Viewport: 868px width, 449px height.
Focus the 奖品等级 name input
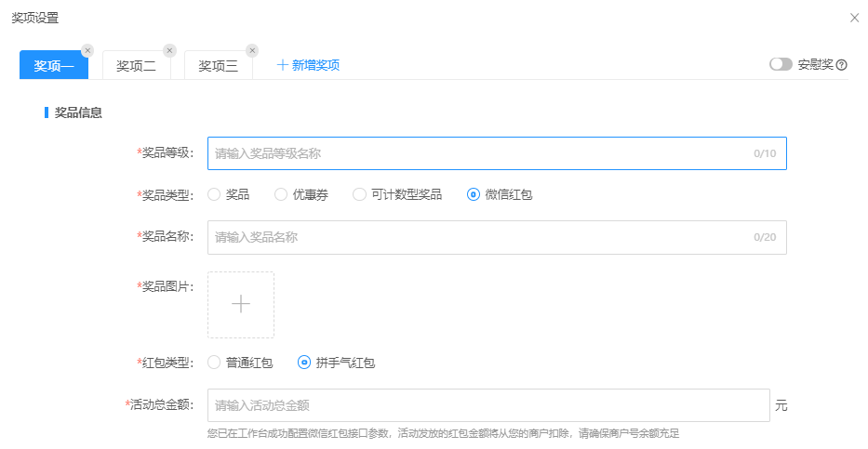tap(497, 153)
